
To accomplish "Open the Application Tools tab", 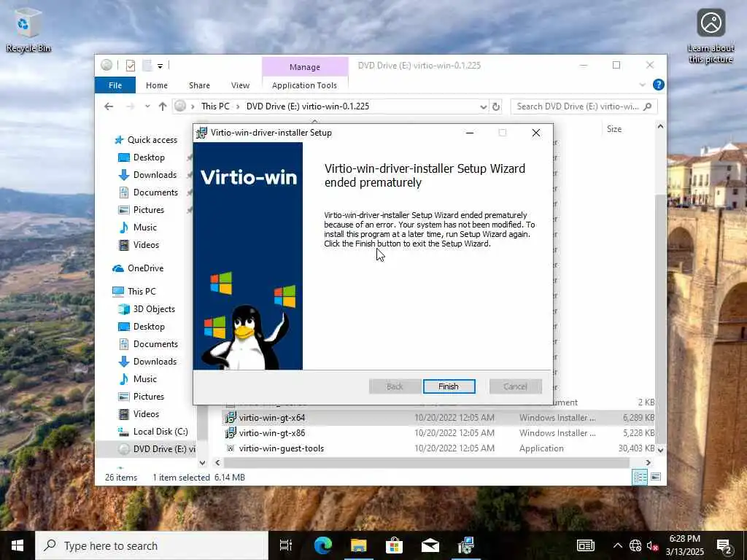I will tap(304, 85).
